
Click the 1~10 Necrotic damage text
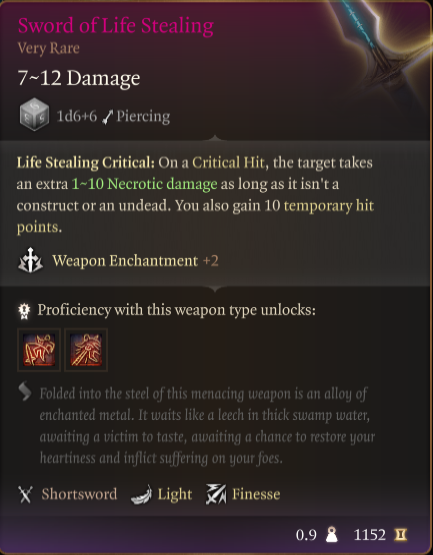[144, 184]
